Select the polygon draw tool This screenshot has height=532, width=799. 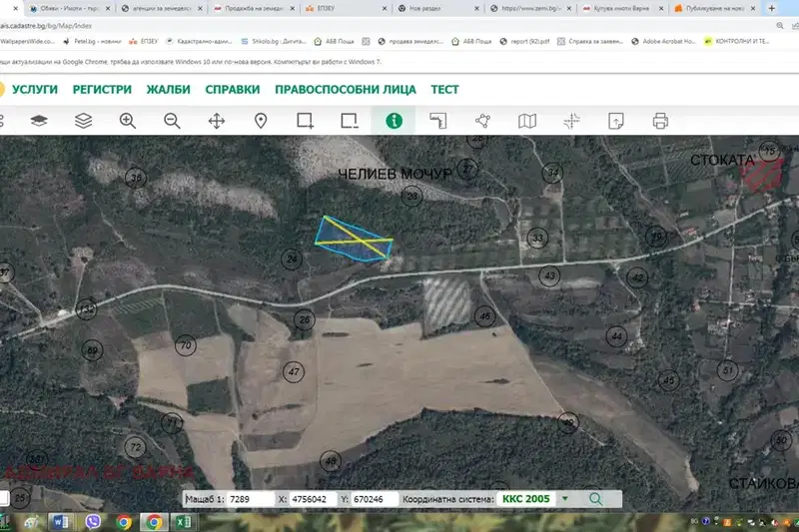point(482,121)
